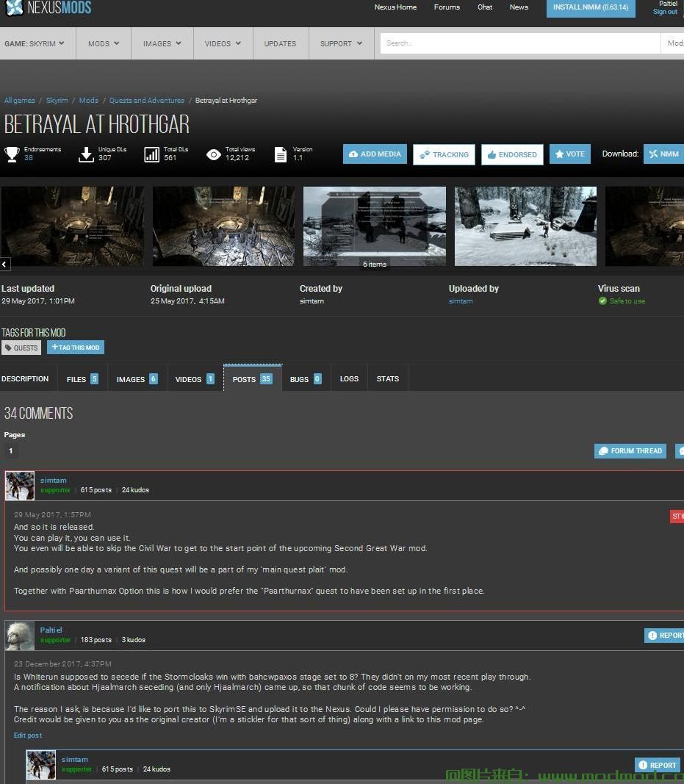Open the Updates nav item
Screen dimensions: 684x784
tap(281, 43)
